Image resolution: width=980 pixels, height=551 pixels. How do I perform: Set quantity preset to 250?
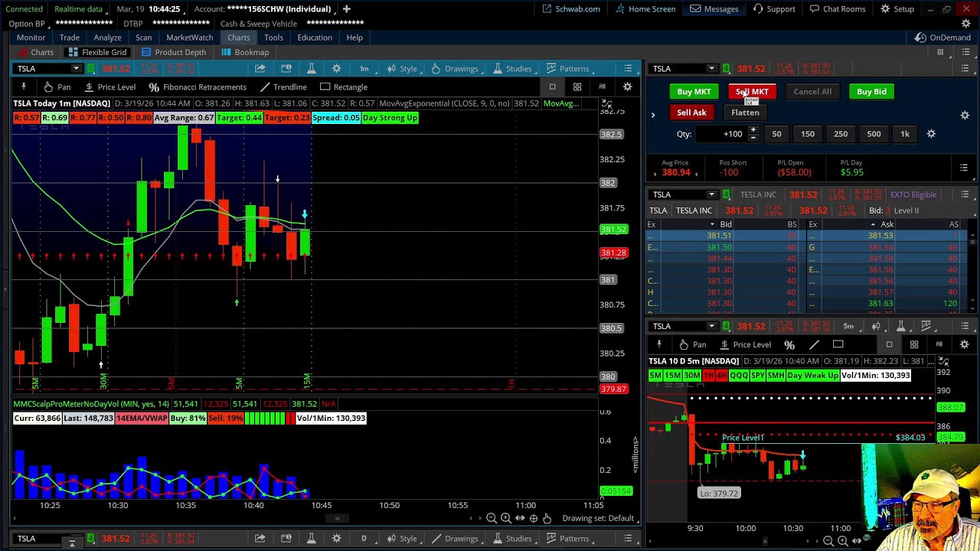(841, 134)
